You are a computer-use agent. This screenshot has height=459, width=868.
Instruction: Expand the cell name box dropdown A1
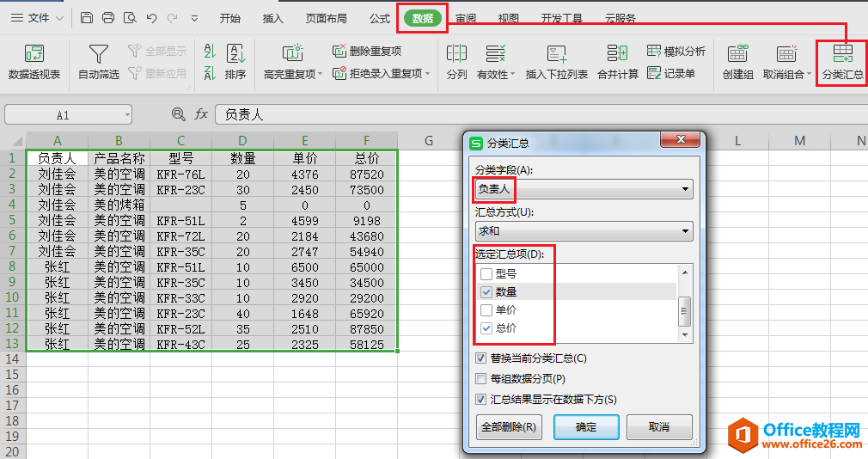coord(127,114)
